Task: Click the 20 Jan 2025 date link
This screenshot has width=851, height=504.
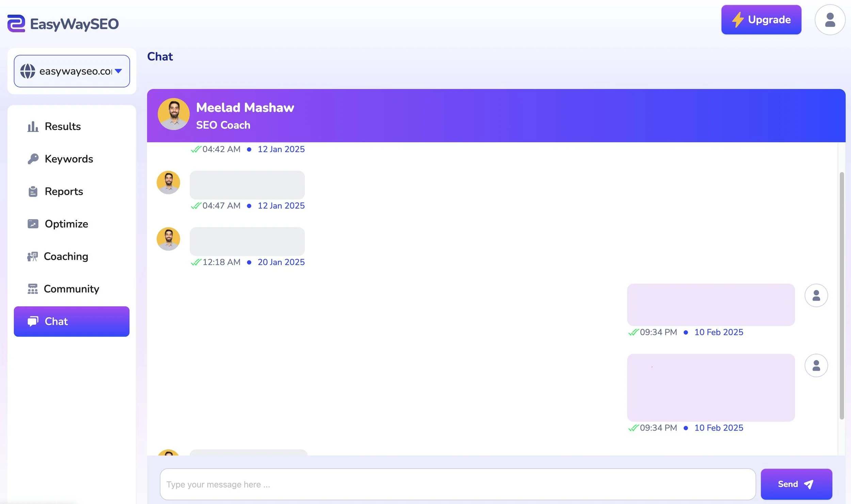Action: (281, 262)
